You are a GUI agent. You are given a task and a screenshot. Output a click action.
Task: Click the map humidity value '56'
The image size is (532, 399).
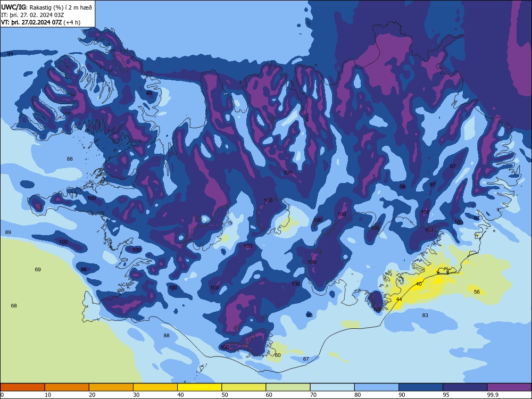pyautogui.click(x=477, y=292)
